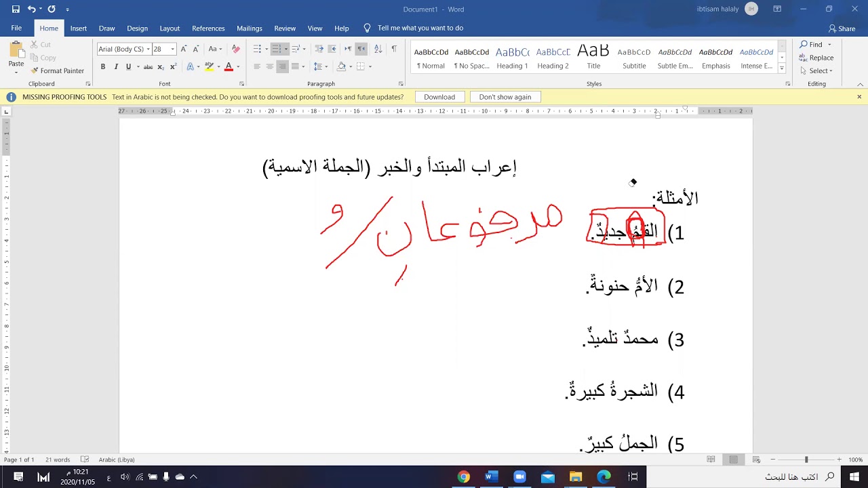Open Google Chrome from taskbar
The image size is (868, 488).
pos(464,477)
